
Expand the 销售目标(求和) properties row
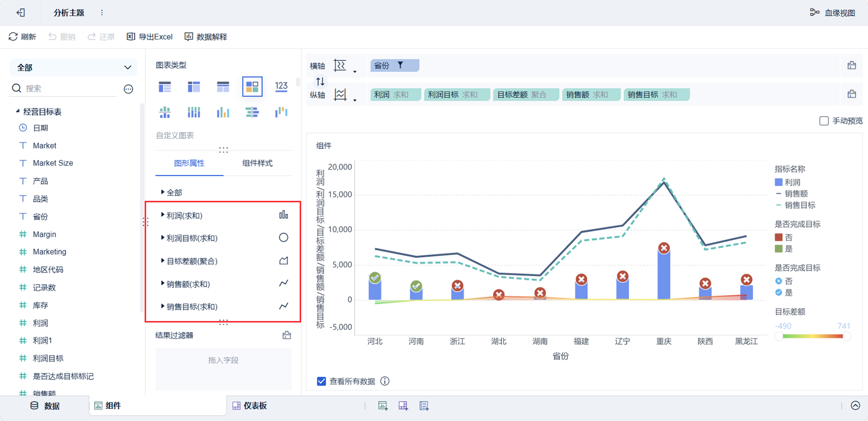point(163,306)
